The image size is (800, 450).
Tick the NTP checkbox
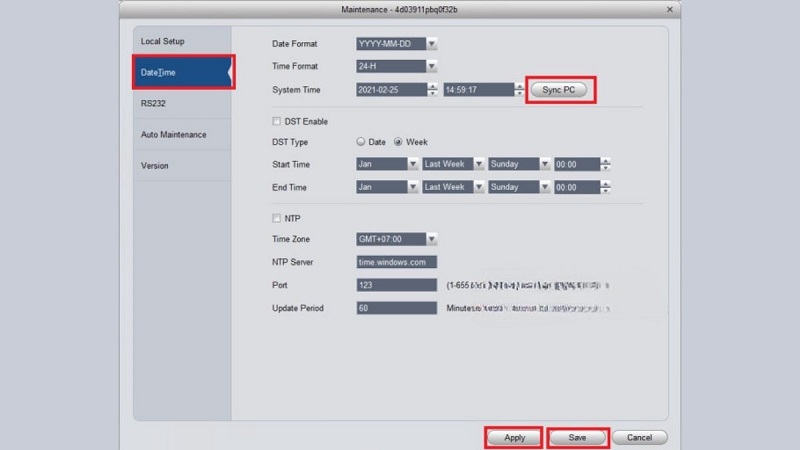tap(277, 218)
